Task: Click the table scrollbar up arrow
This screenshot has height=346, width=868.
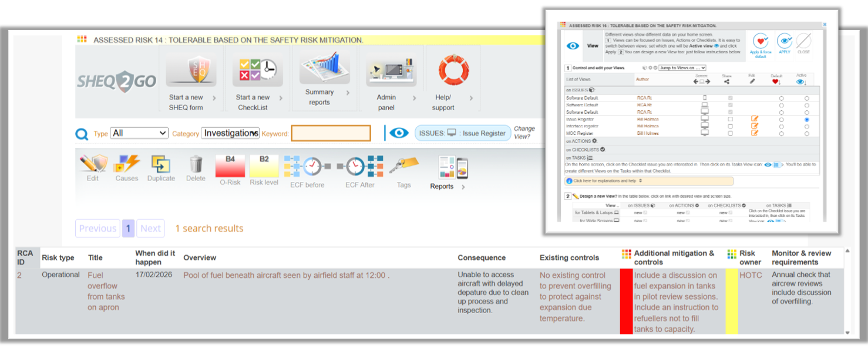Action: click(x=847, y=251)
